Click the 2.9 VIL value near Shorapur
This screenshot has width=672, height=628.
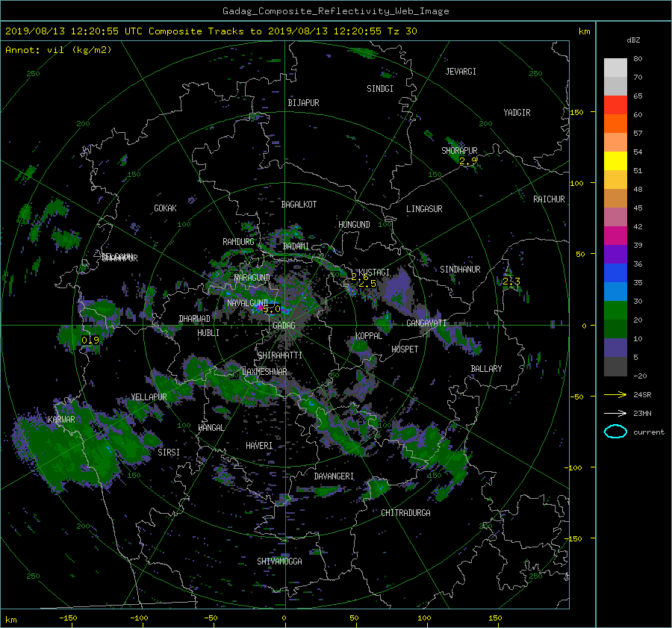tap(468, 161)
